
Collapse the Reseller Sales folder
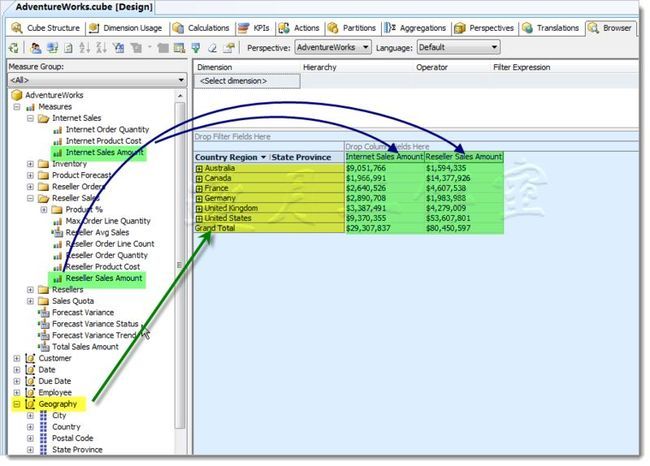(x=30, y=199)
